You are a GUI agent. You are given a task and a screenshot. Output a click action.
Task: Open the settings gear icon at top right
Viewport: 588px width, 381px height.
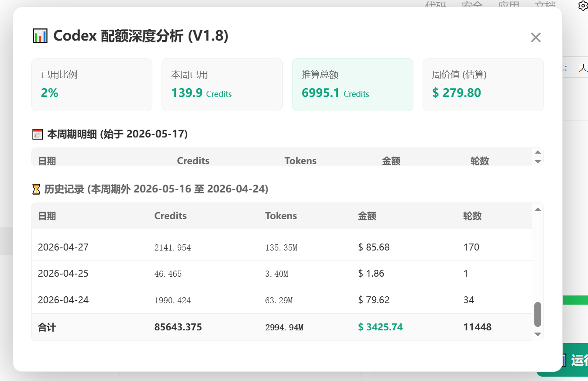583,6
